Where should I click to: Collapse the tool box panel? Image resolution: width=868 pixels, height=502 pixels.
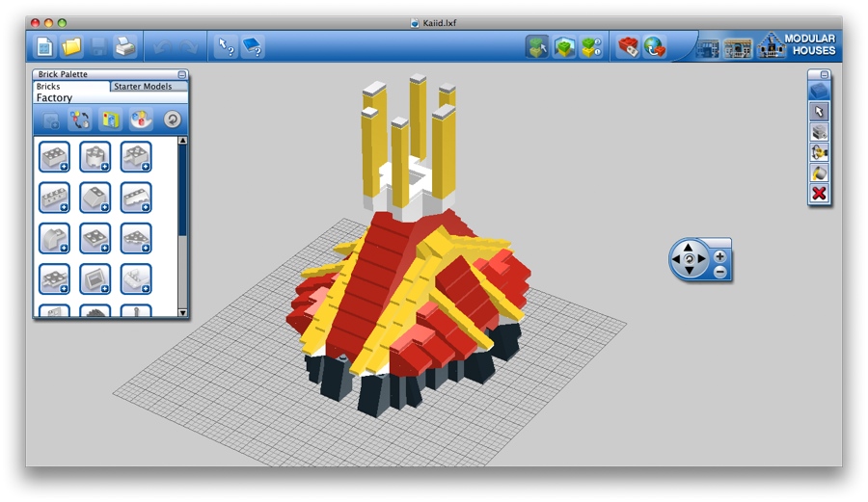point(825,74)
